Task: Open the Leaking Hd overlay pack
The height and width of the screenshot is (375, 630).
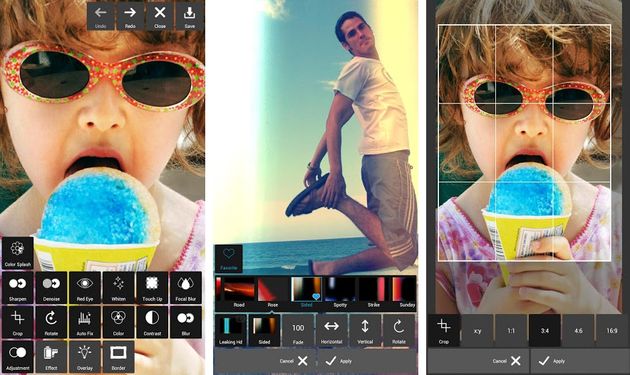Action: click(x=231, y=330)
